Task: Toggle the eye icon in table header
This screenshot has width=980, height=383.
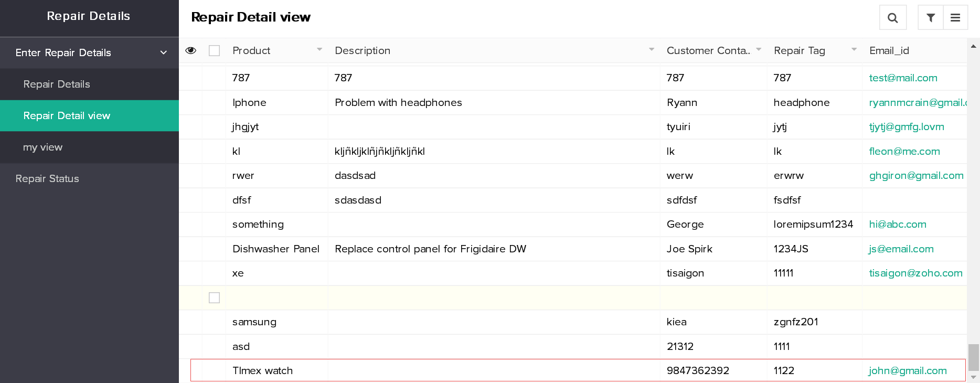Action: pos(191,50)
